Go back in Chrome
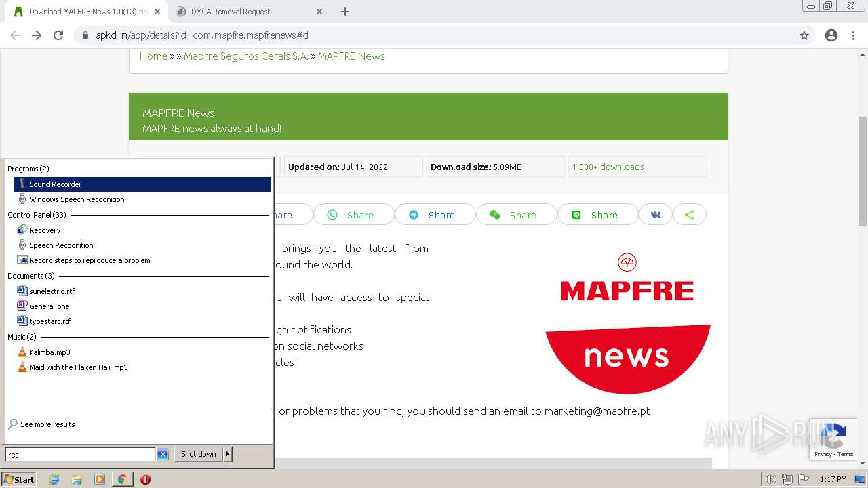 tap(15, 35)
